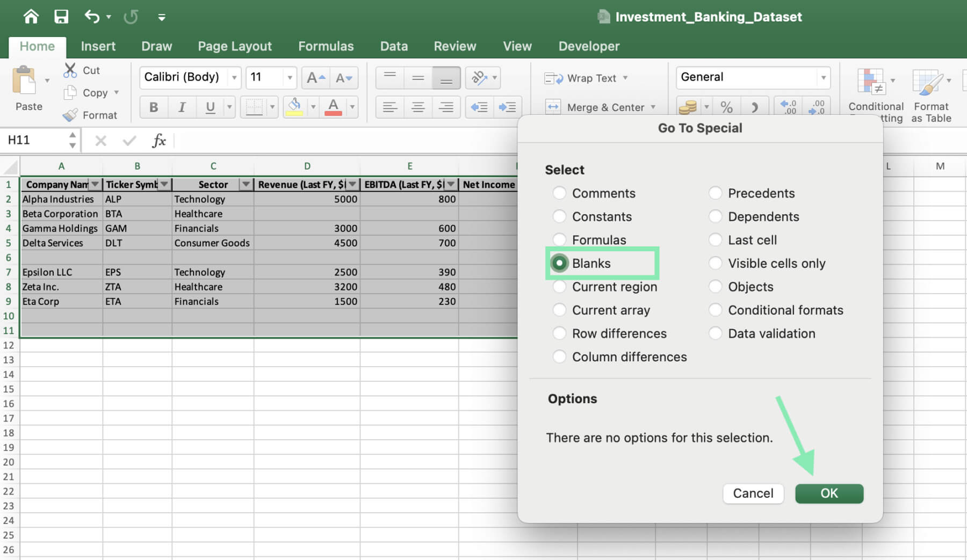
Task: Open the font size dropdown
Action: [x=289, y=77]
